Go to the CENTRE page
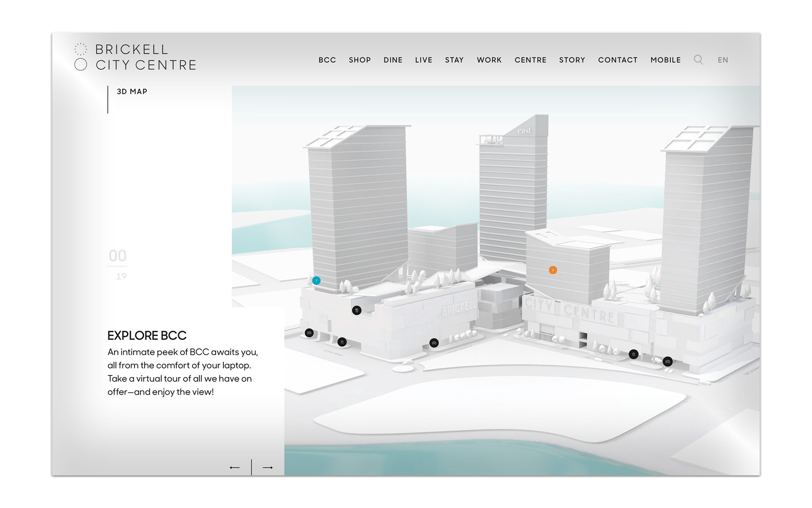Image resolution: width=812 pixels, height=508 pixels. (531, 60)
